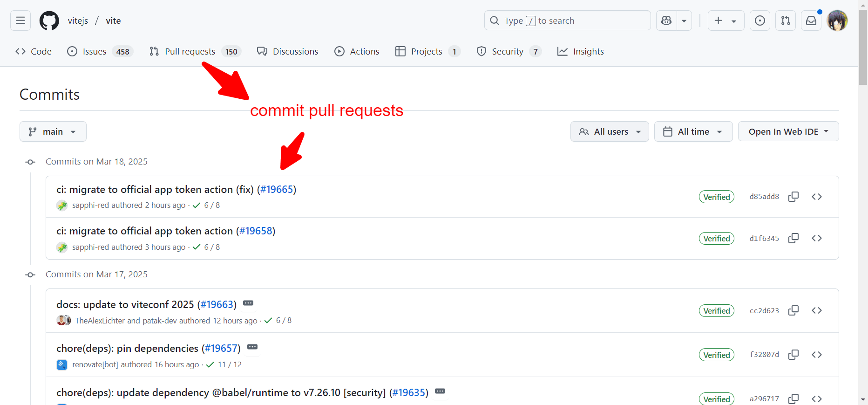Open commit 'chore(deps): pin dependencies'
The width and height of the screenshot is (868, 405).
pyautogui.click(x=128, y=348)
